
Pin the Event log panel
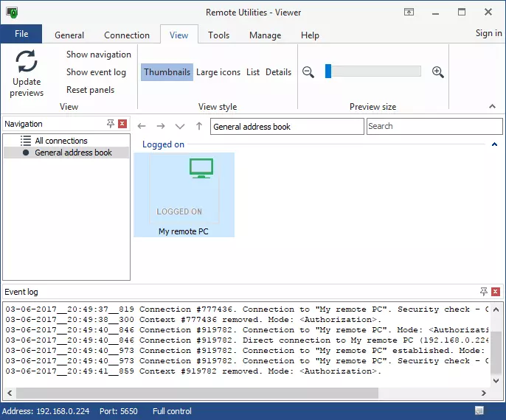coord(484,292)
